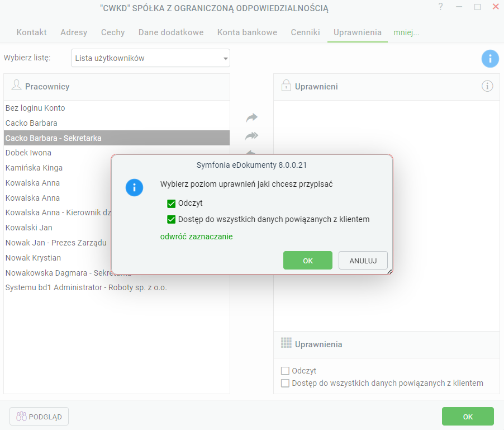This screenshot has width=504, height=430.
Task: Open the Cenniki tab
Action: 305,32
